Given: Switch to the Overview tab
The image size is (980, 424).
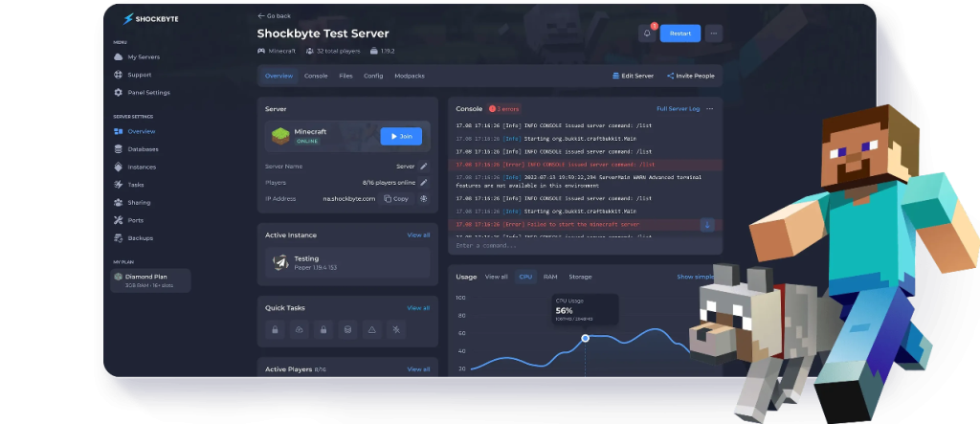Looking at the screenshot, I should pos(278,76).
